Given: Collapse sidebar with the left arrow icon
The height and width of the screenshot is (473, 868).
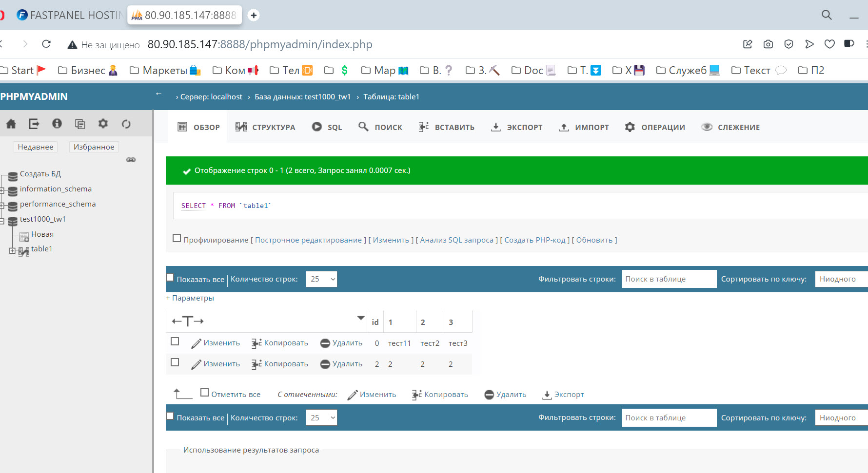Looking at the screenshot, I should point(158,94).
